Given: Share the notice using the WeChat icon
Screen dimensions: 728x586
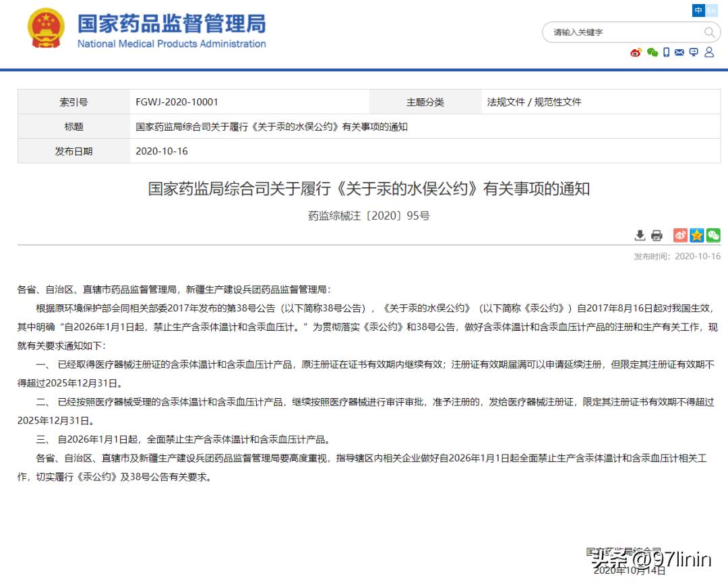Looking at the screenshot, I should coord(713,236).
